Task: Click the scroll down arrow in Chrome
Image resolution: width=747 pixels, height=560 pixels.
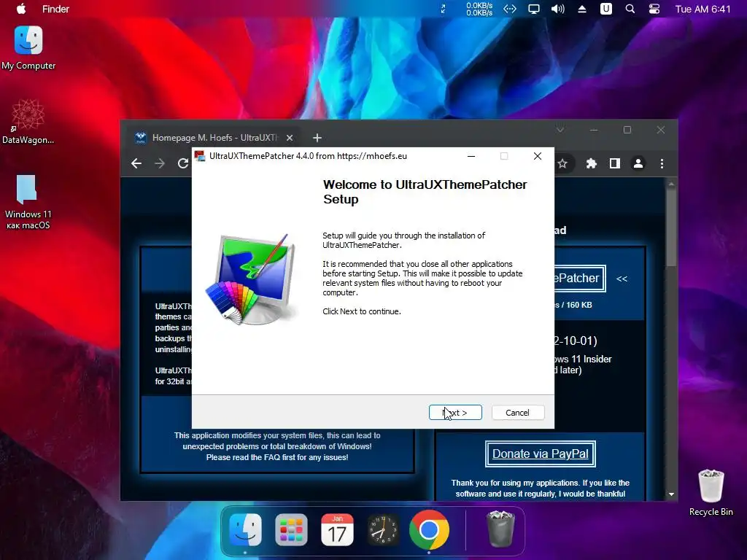Action: pos(671,494)
